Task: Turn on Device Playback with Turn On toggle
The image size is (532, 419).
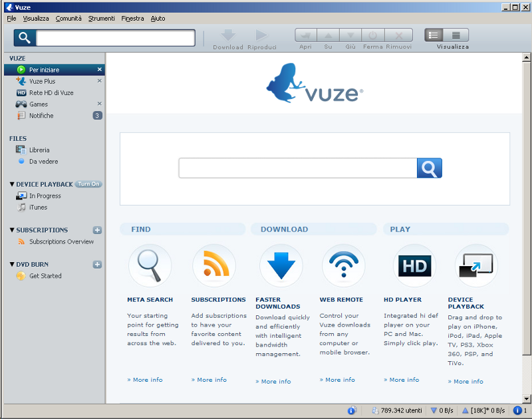Action: [x=88, y=184]
